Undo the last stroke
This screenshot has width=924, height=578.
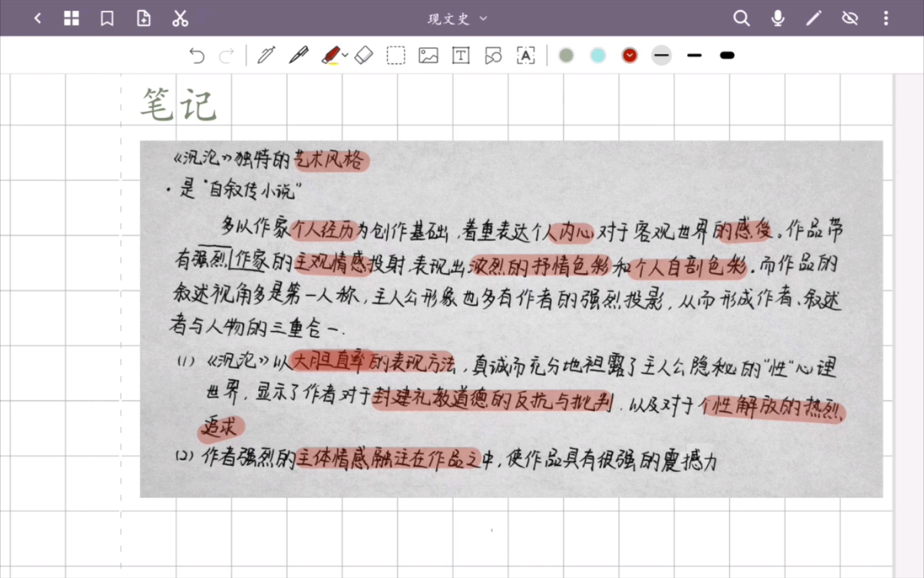point(197,55)
